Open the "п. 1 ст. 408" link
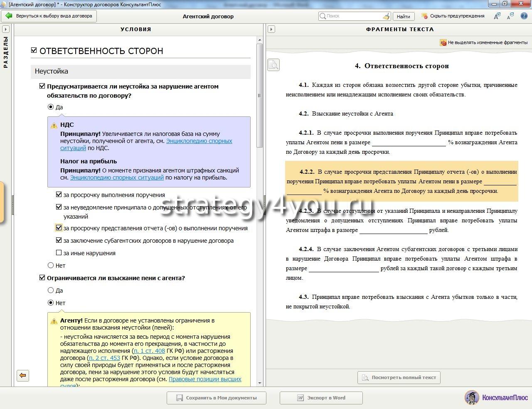The height and width of the screenshot is (409, 532). (x=149, y=351)
